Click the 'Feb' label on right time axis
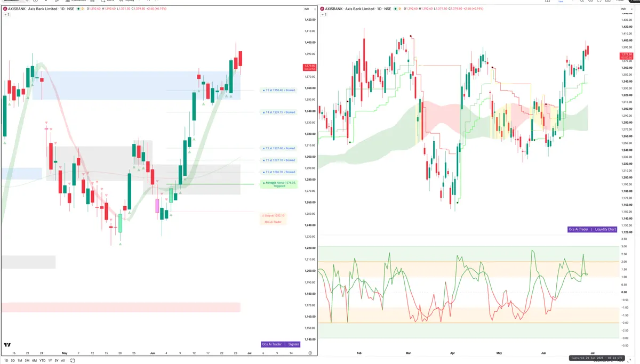This screenshot has width=640, height=364. click(359, 353)
